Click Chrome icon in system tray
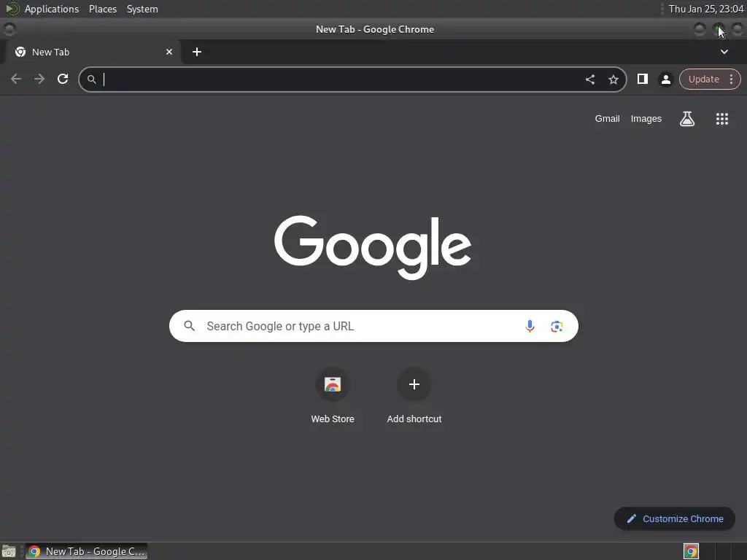 691,551
